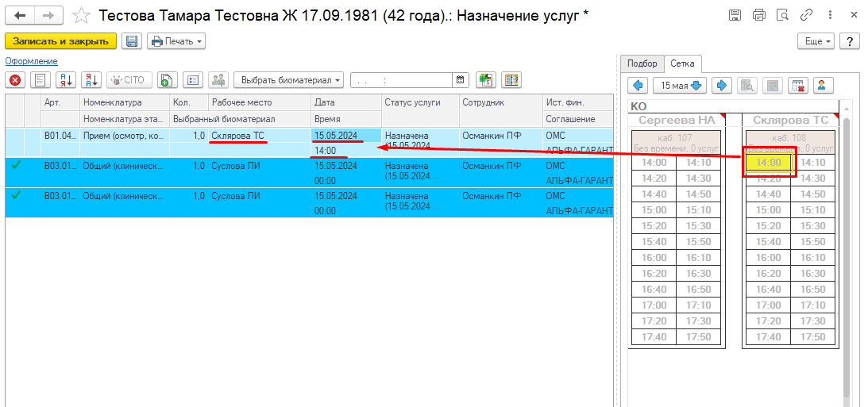The height and width of the screenshot is (407, 868).
Task: Click the Ист. фин. column header
Action: [x=577, y=102]
